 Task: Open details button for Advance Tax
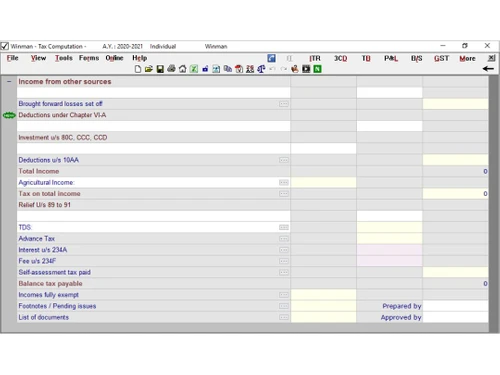coord(284,239)
